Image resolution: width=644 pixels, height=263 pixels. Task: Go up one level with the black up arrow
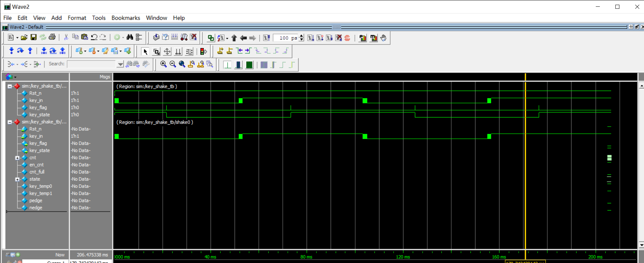pyautogui.click(x=234, y=38)
